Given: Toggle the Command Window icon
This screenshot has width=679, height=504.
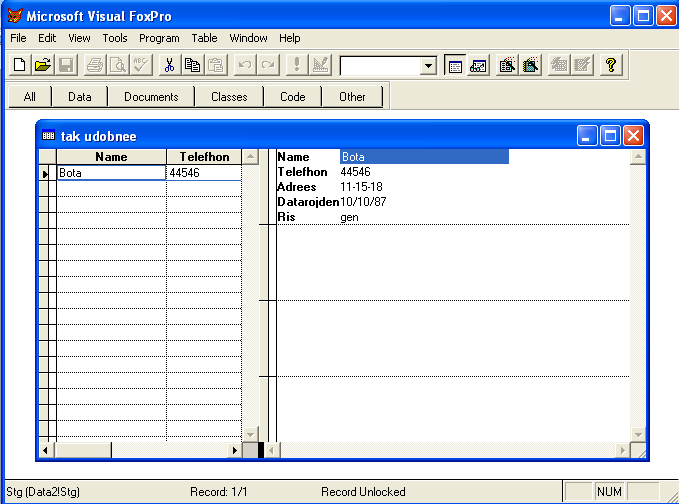Looking at the screenshot, I should [x=455, y=65].
